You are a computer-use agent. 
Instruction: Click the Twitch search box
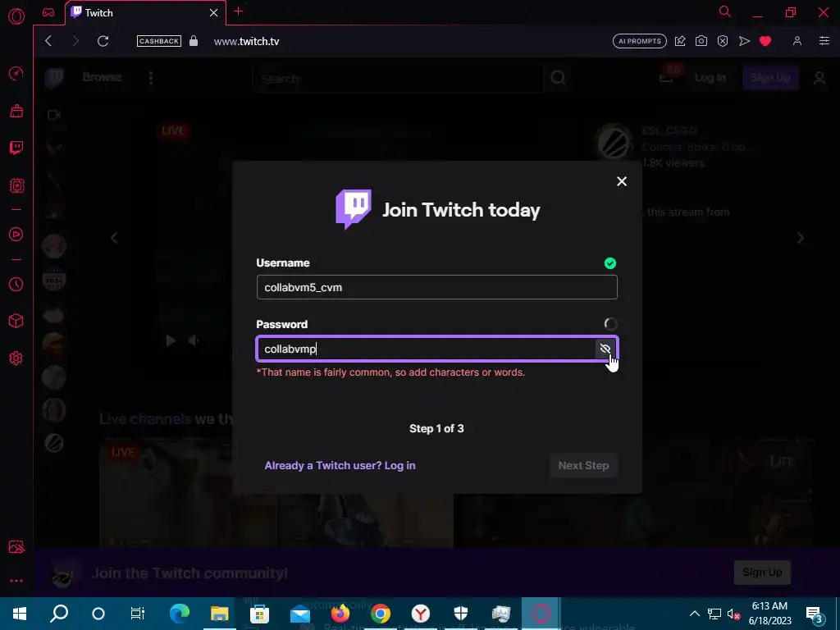pos(399,78)
